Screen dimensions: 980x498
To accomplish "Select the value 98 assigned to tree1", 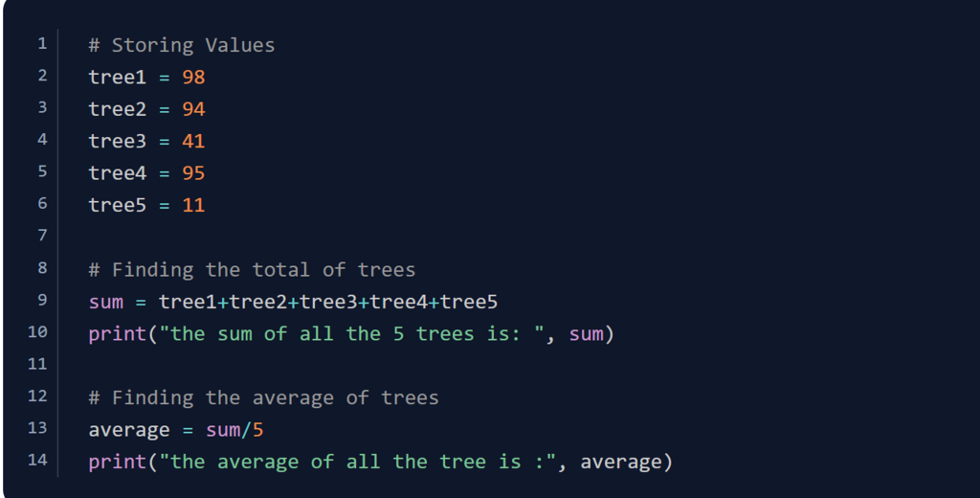I will (193, 77).
